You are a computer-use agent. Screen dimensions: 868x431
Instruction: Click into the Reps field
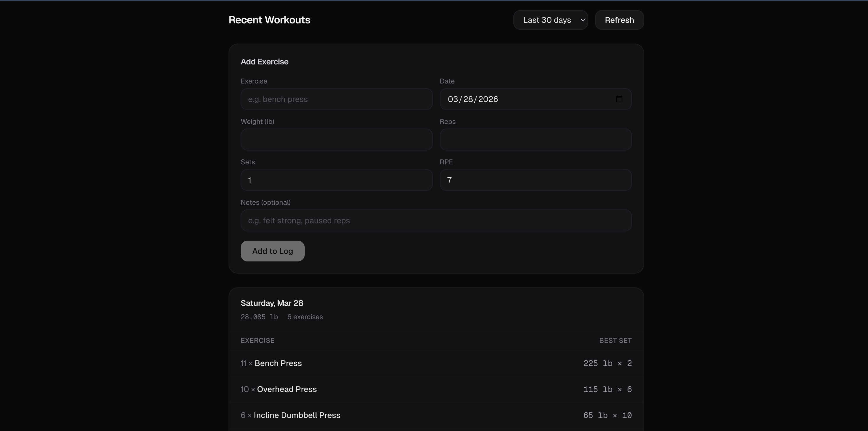click(x=535, y=139)
